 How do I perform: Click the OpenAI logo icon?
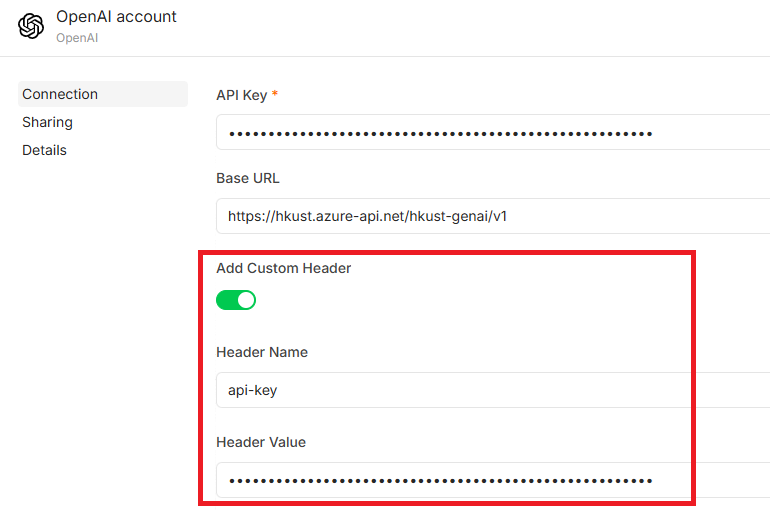tap(31, 26)
